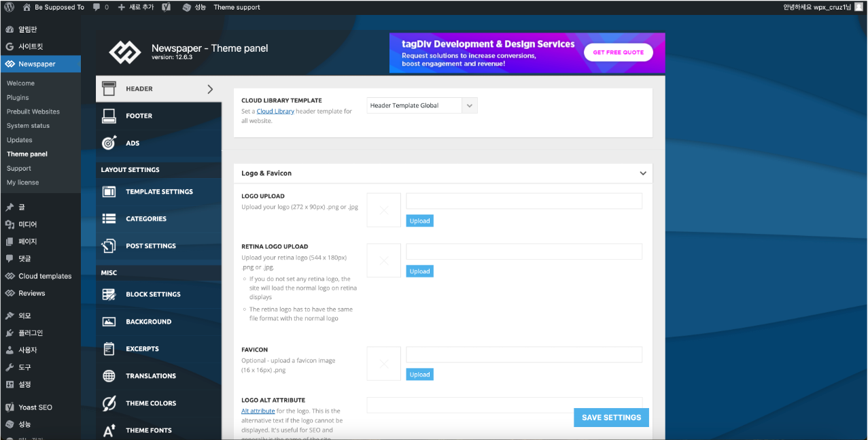Click the Ads target icon
This screenshot has width=868, height=440.
click(109, 143)
